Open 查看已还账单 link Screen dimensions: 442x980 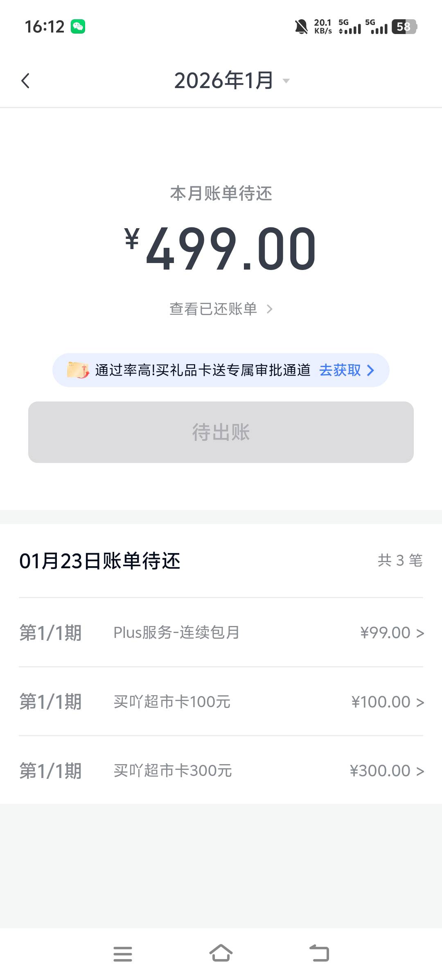pos(221,309)
